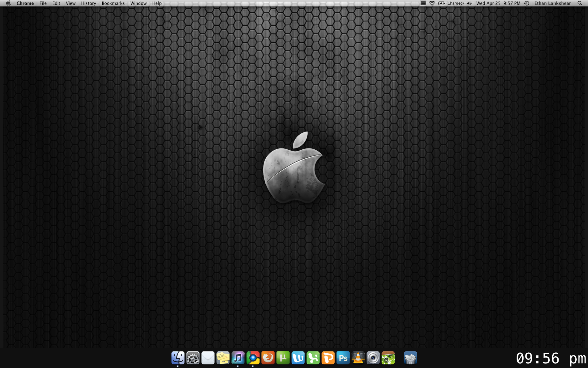Click the battery Charged indicator
The width and height of the screenshot is (588, 368).
point(451,3)
